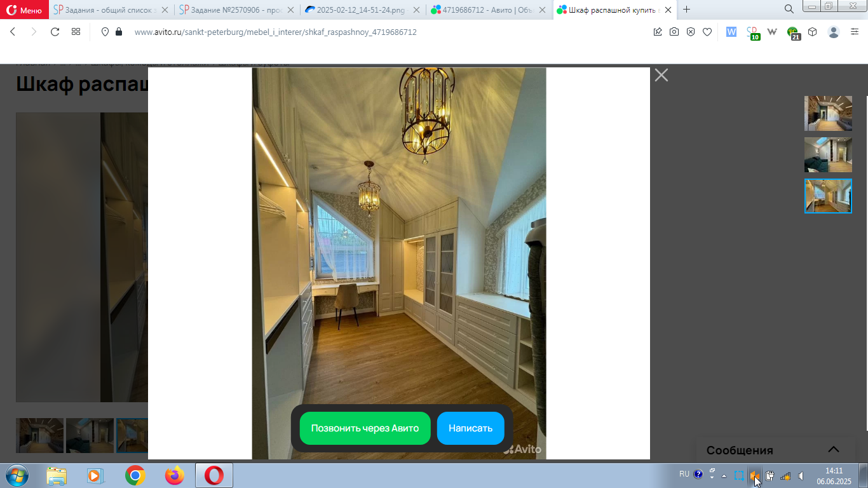Reload the page with the refresh icon
This screenshot has height=488, width=868.
[55, 32]
